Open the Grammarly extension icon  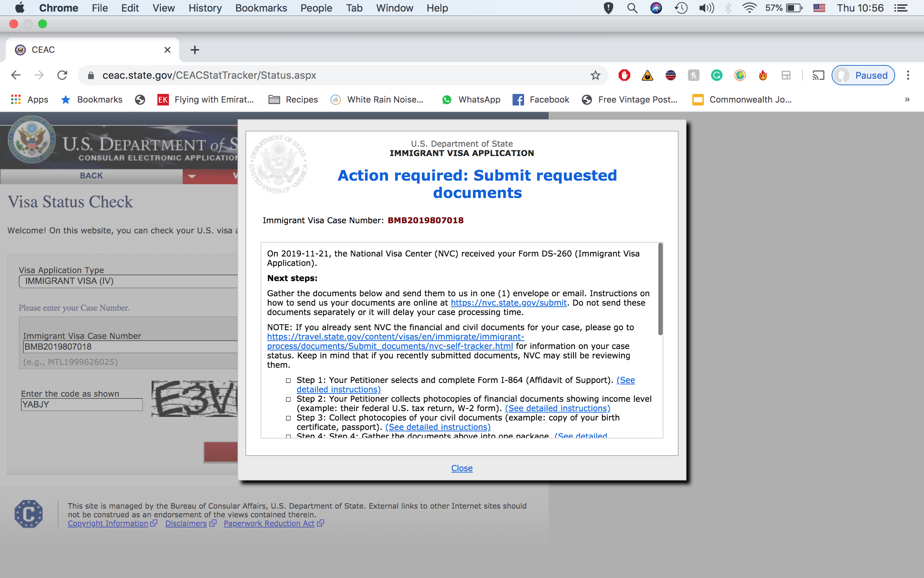pos(717,75)
